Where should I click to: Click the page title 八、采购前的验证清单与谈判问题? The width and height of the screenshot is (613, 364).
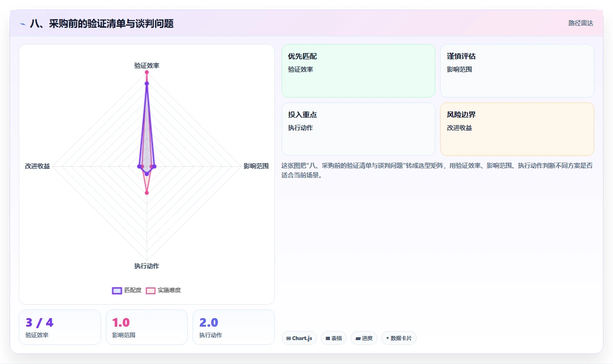[x=102, y=23]
